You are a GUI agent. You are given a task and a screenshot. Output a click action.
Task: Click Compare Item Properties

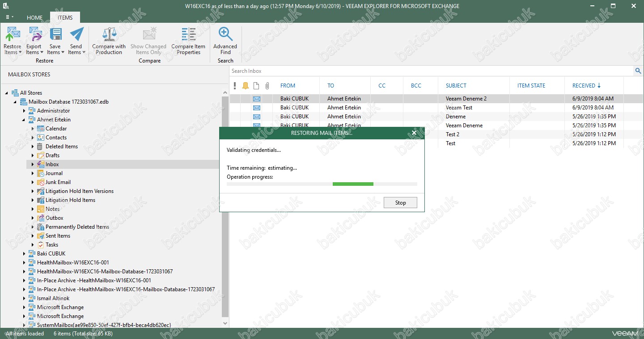pyautogui.click(x=188, y=41)
